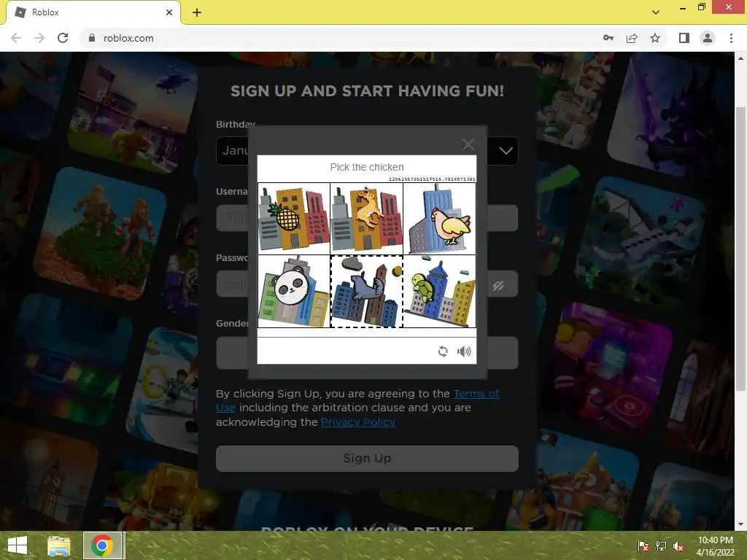Go forward in browser history
The image size is (747, 560).
click(x=39, y=38)
